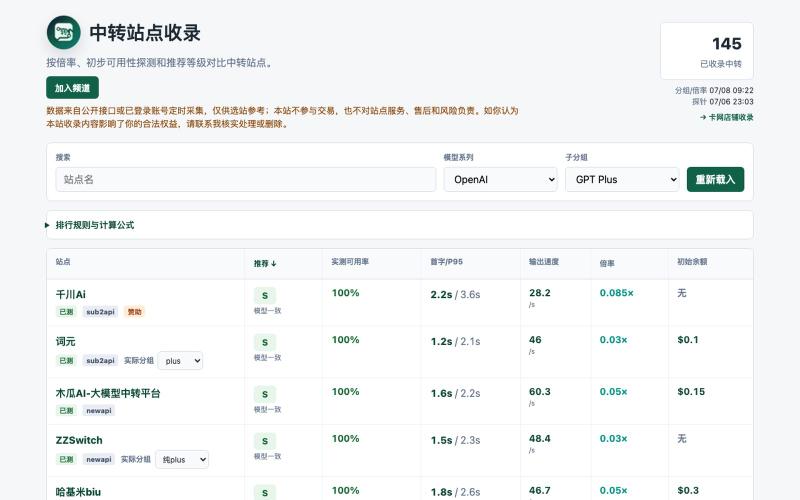
Task: Click the sub2api tag on 千川Ai
Action: coord(101,312)
